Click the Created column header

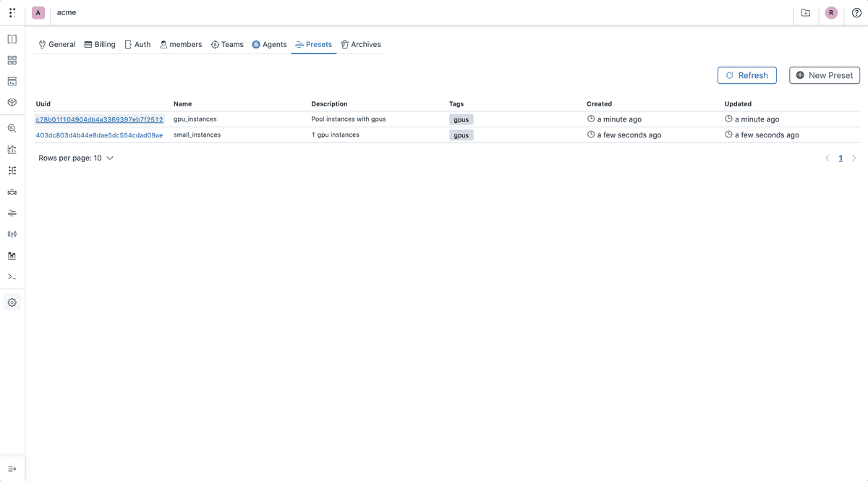(600, 104)
